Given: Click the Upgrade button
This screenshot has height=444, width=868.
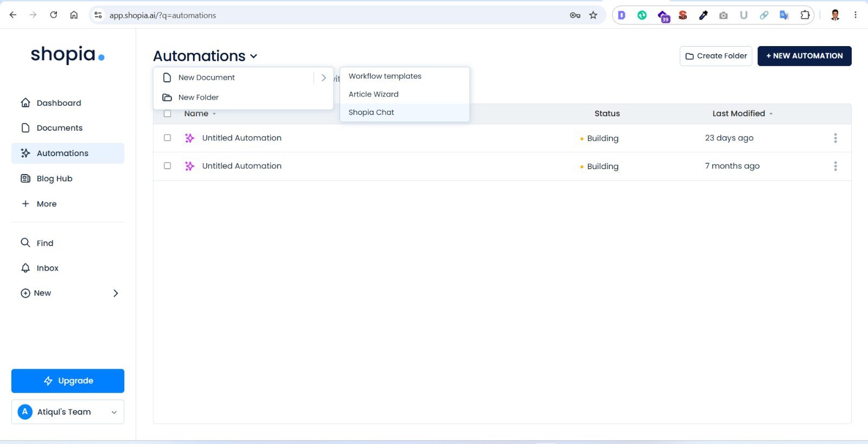Looking at the screenshot, I should click(68, 381).
